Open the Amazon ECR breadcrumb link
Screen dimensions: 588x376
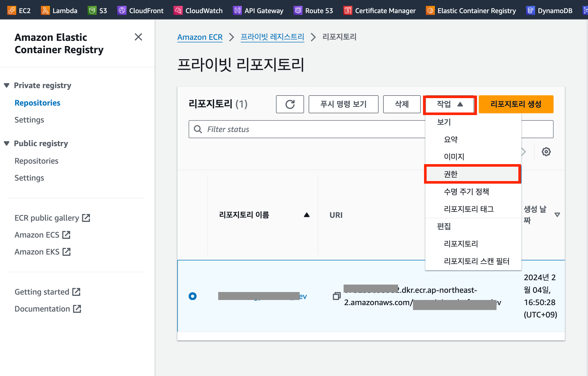[x=200, y=37]
